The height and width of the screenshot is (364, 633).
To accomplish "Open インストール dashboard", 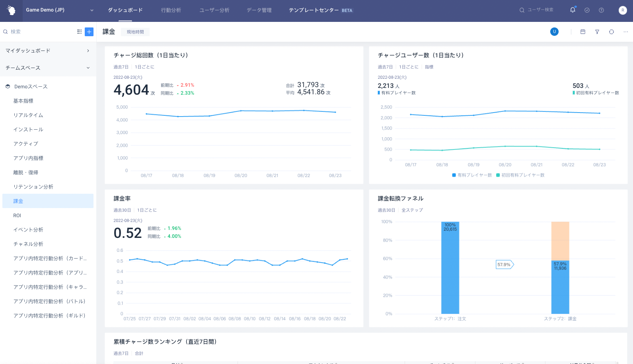I will pyautogui.click(x=28, y=130).
